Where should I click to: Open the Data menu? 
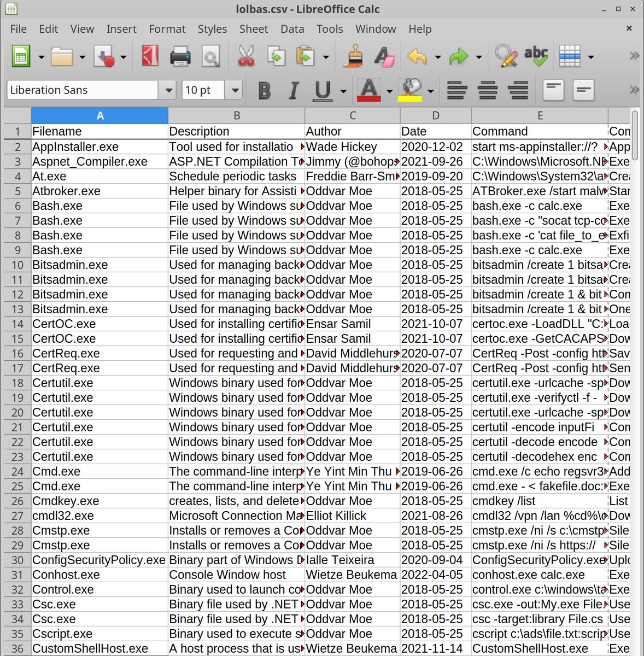tap(292, 29)
